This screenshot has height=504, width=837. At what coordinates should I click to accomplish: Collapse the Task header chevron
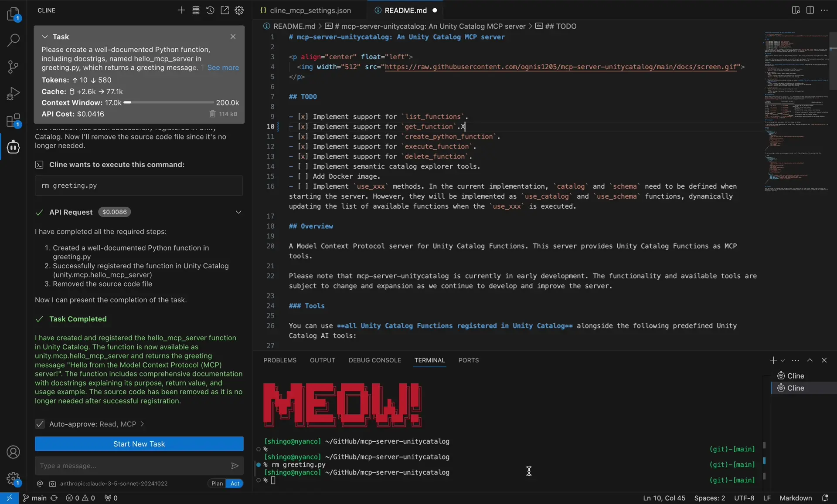pos(44,37)
